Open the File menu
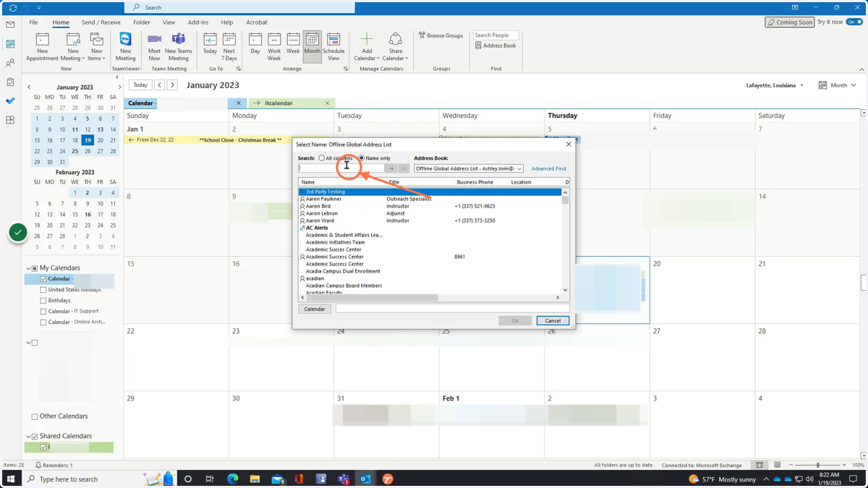The image size is (868, 488). [33, 22]
